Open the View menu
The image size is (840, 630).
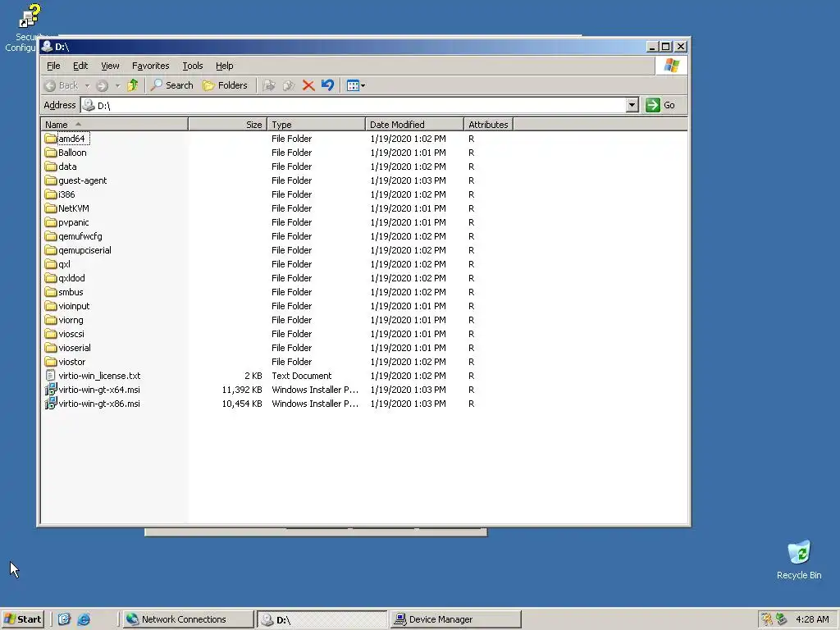point(110,66)
